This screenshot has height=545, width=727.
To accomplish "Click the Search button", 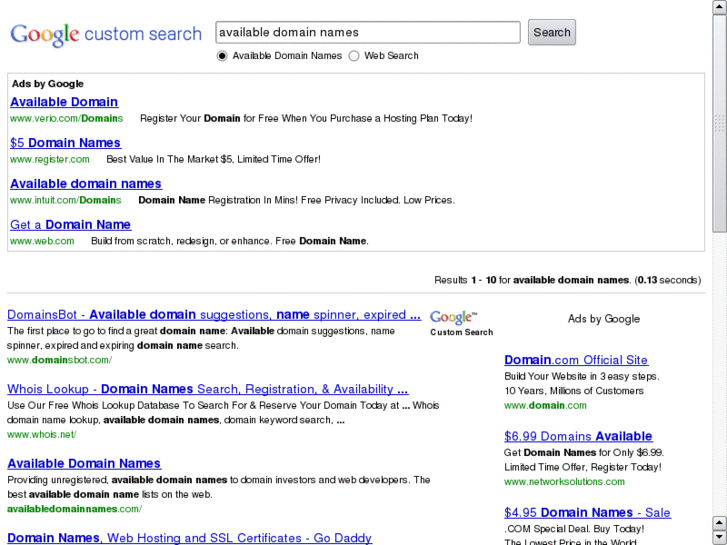I will (552, 32).
